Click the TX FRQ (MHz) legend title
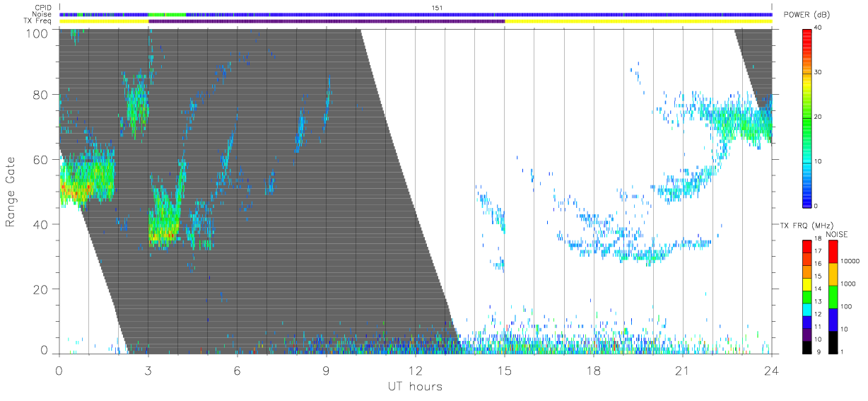868x401 pixels. [x=807, y=226]
